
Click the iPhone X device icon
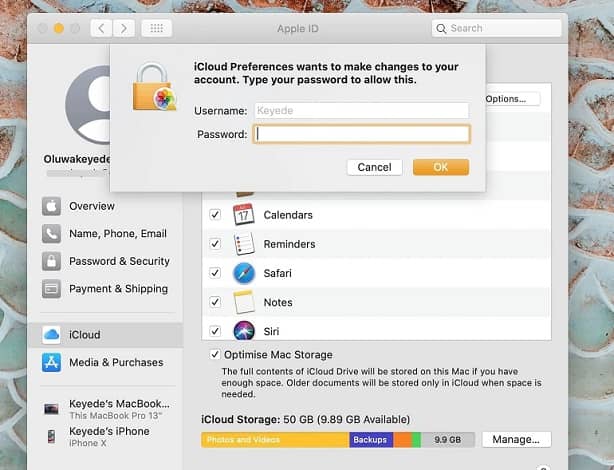click(x=51, y=436)
